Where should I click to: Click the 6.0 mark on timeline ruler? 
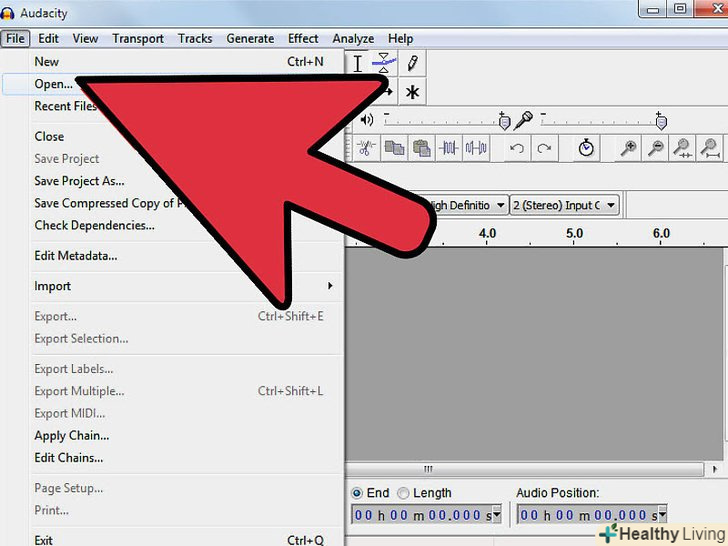(661, 233)
